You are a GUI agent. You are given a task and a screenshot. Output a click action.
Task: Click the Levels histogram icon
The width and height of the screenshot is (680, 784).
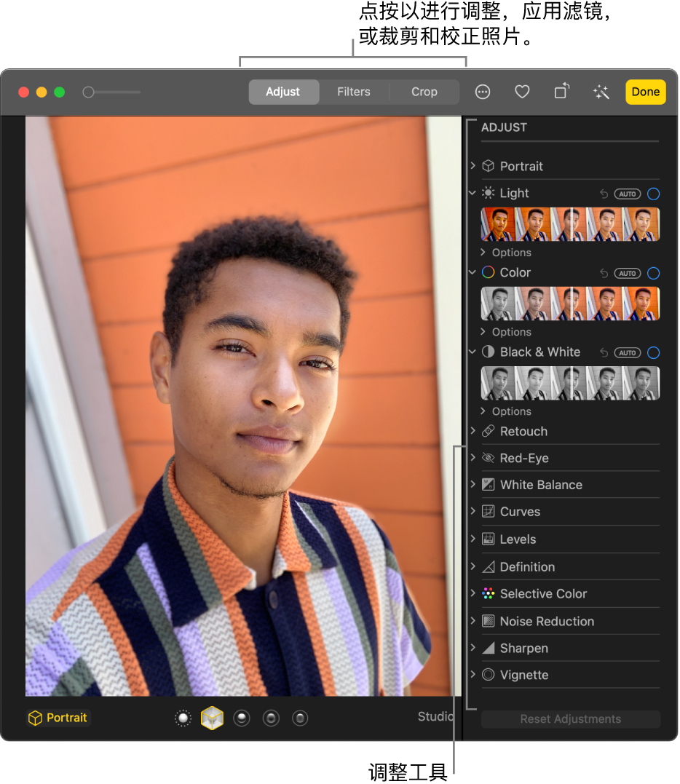(x=488, y=539)
